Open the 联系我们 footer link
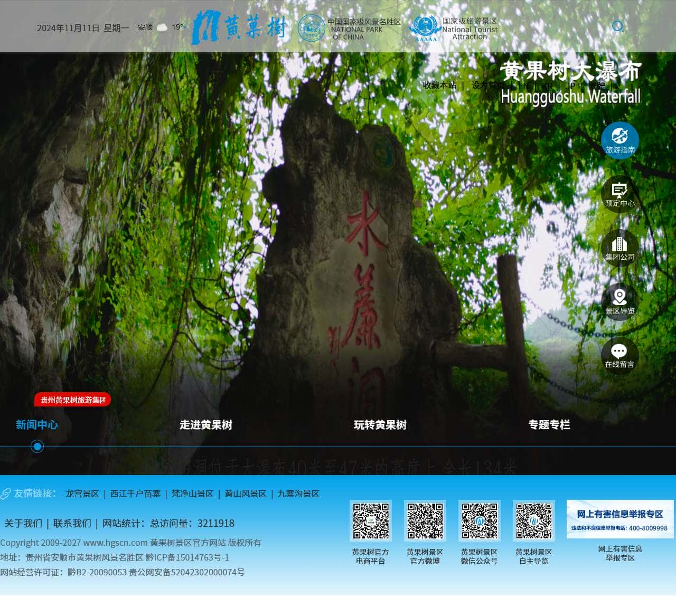Viewport: 676px width, 616px height. coord(72,523)
